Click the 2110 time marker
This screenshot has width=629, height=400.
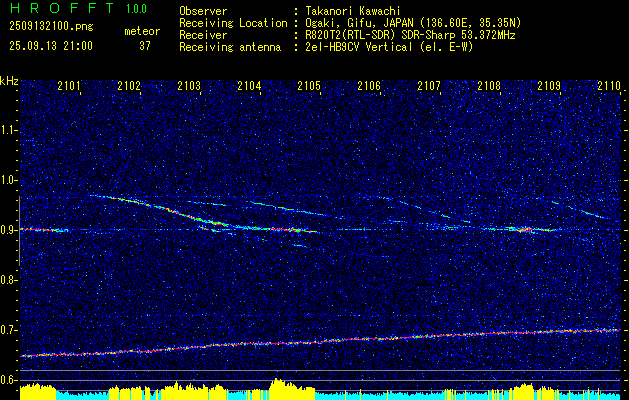pos(609,85)
